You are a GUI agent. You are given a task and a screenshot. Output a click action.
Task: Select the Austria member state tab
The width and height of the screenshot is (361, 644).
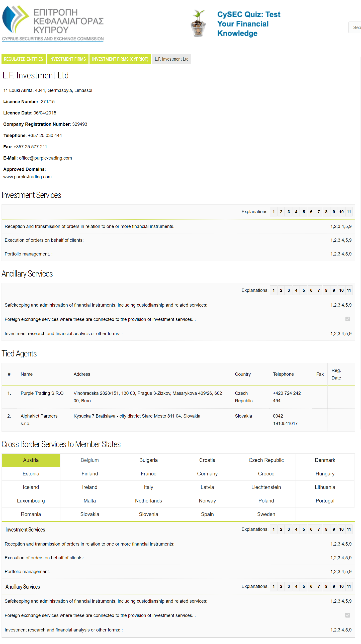[31, 460]
